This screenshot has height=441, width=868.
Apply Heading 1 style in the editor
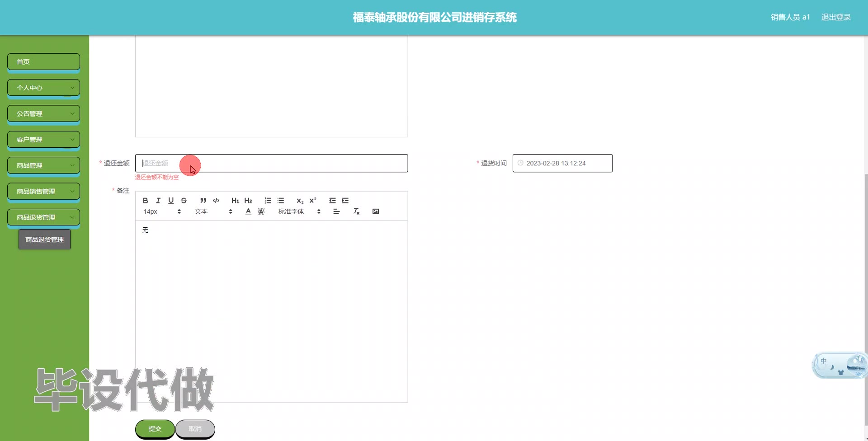(235, 201)
